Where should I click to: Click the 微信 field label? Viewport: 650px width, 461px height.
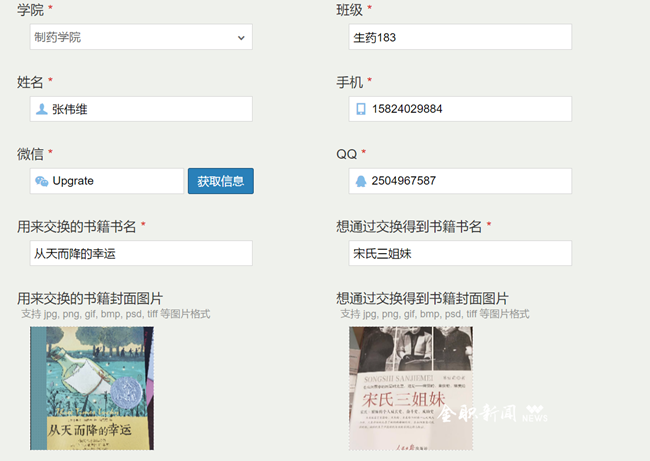point(30,154)
